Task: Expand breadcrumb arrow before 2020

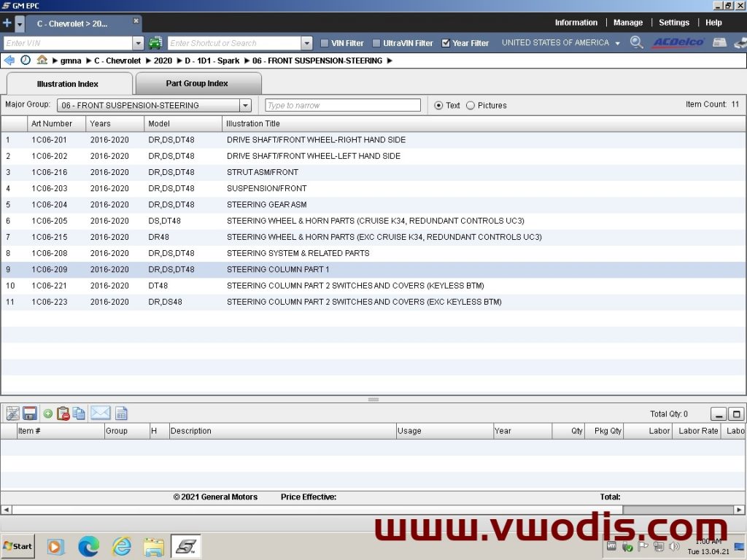Action: 148,61
